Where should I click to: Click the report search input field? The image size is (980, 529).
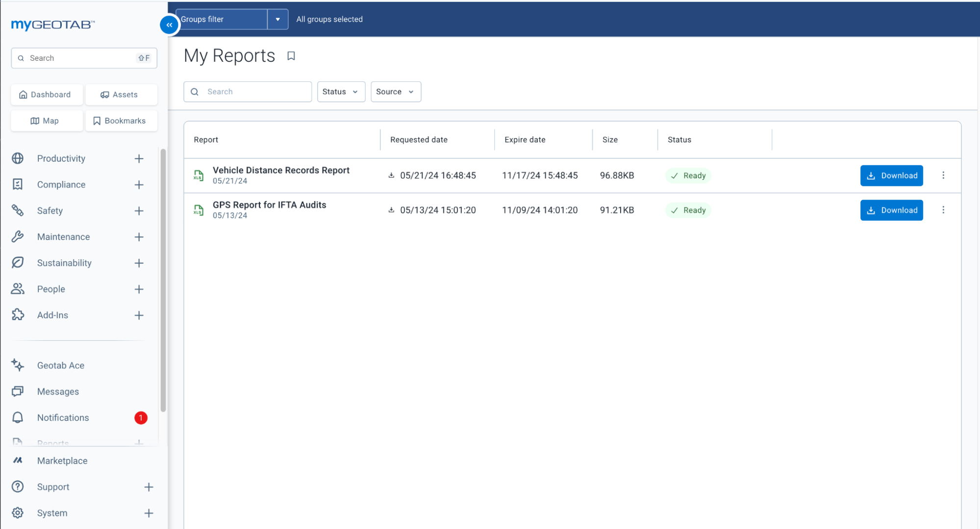248,92
